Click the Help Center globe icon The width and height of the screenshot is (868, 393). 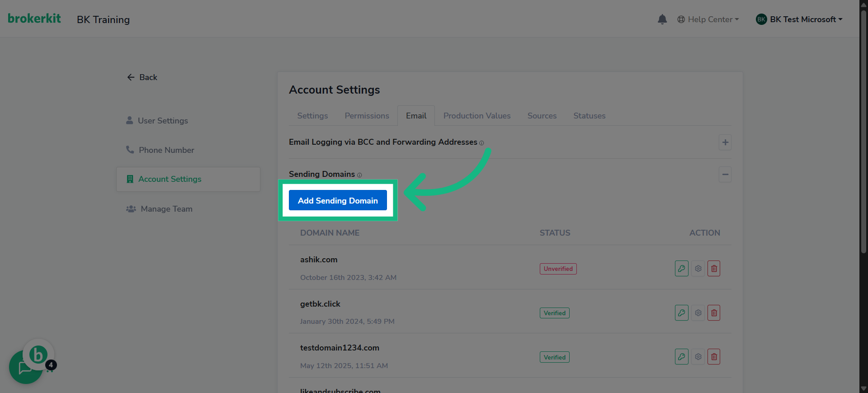681,19
